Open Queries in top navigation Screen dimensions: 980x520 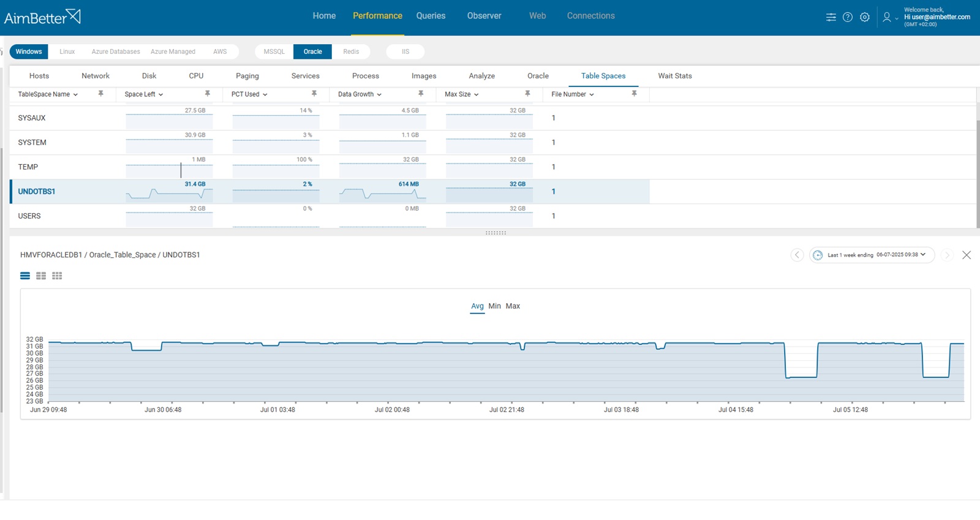(x=431, y=16)
